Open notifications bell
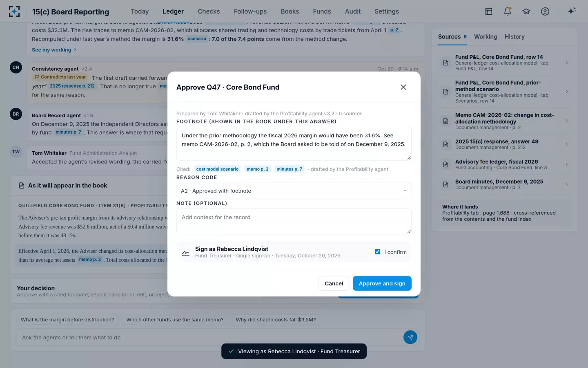This screenshot has height=368, width=588. [508, 11]
